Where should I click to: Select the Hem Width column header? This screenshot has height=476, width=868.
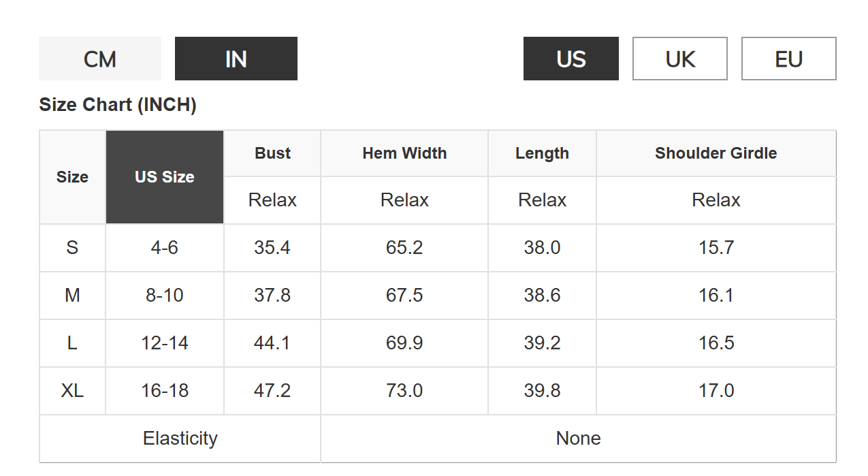[x=404, y=153]
